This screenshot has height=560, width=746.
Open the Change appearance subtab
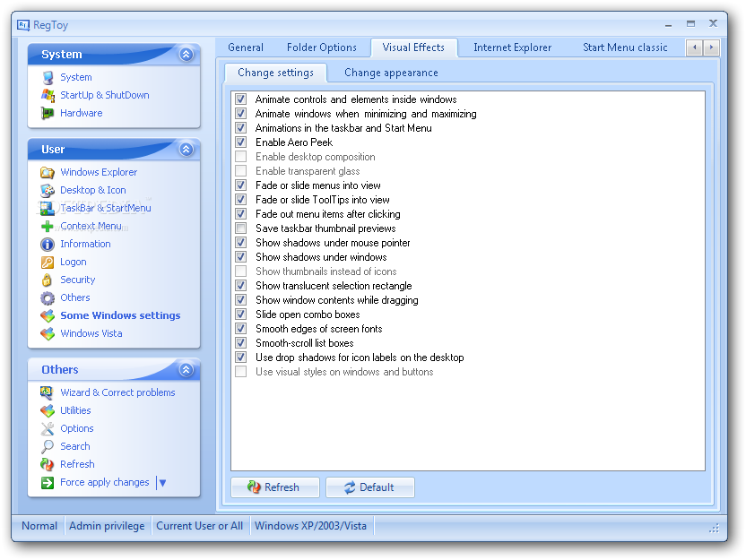coord(391,73)
